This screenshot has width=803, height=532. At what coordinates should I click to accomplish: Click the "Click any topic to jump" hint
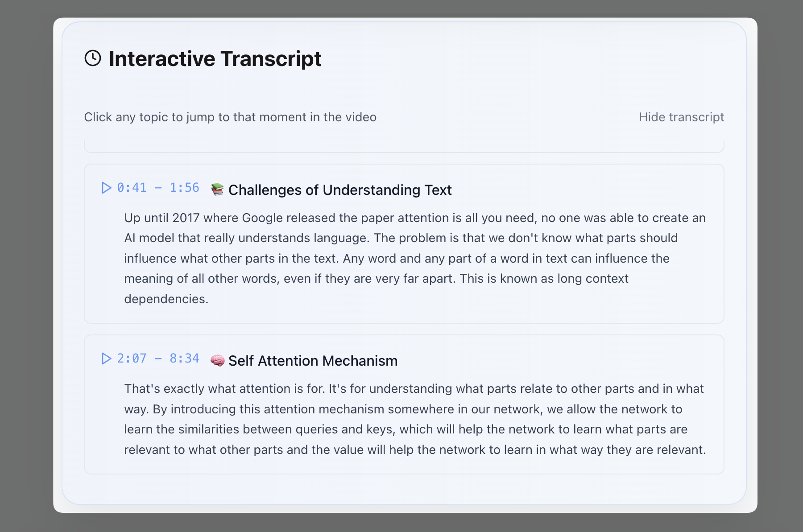[x=230, y=117]
